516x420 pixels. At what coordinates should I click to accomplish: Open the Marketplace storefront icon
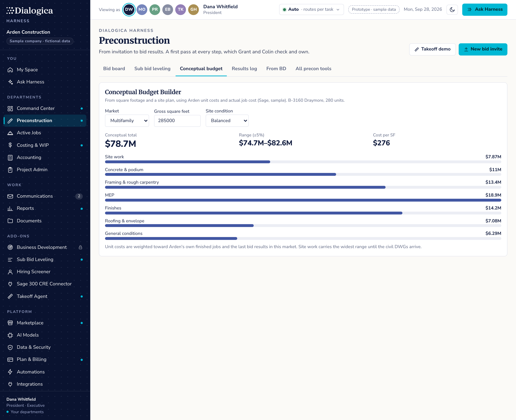tap(10, 323)
